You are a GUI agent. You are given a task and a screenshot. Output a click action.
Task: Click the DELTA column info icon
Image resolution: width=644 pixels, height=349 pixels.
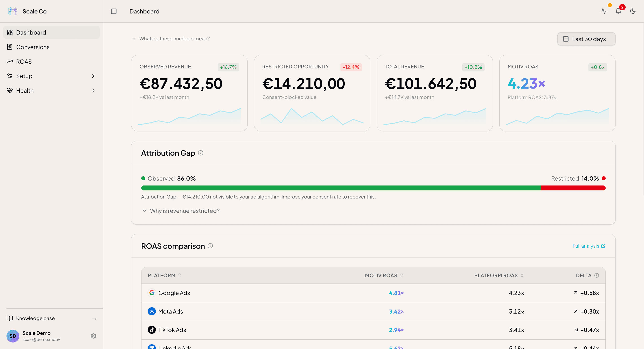(596, 275)
